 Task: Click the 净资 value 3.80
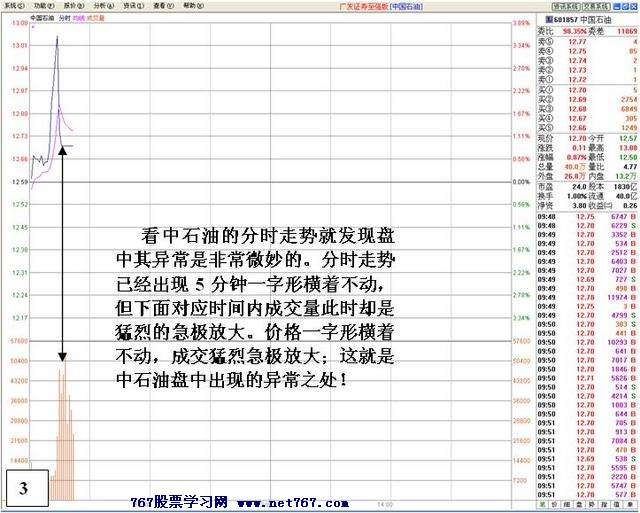579,206
